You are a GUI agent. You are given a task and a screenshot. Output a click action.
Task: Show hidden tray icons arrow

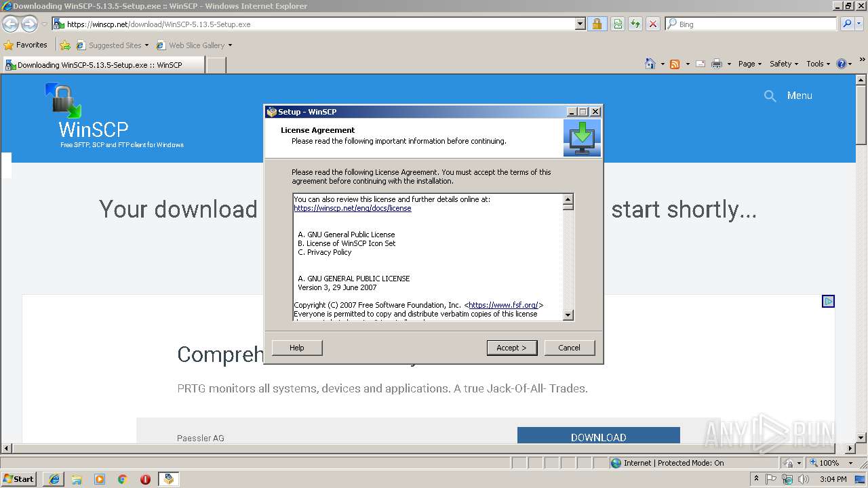(x=756, y=479)
